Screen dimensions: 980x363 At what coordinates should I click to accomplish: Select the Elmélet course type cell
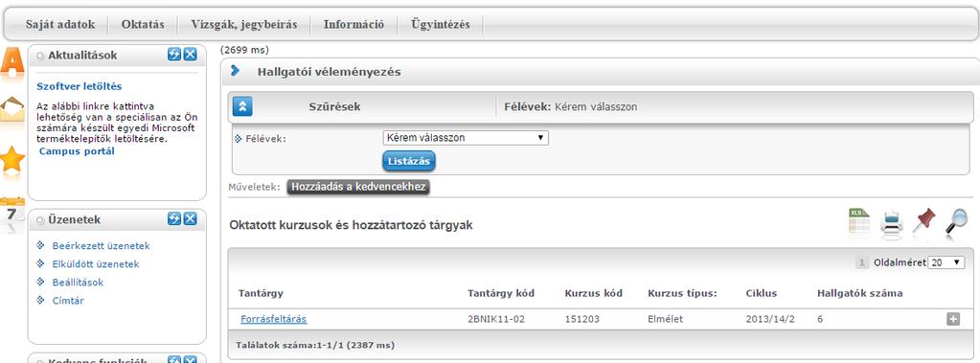[666, 319]
